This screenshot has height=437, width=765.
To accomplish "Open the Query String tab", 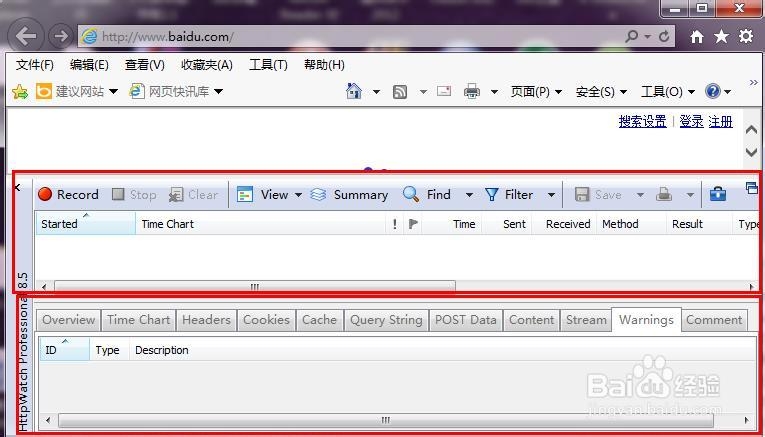I will (x=386, y=320).
